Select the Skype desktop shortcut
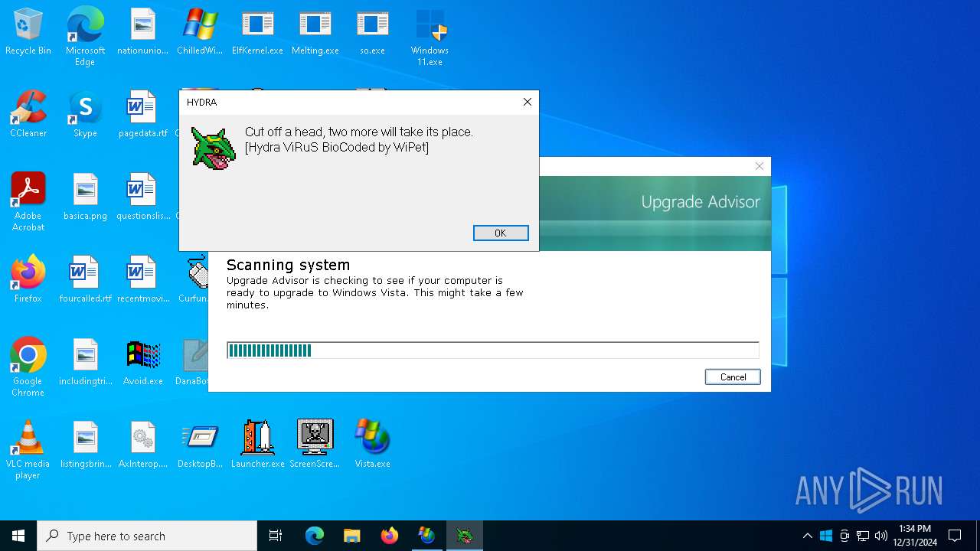 point(85,115)
